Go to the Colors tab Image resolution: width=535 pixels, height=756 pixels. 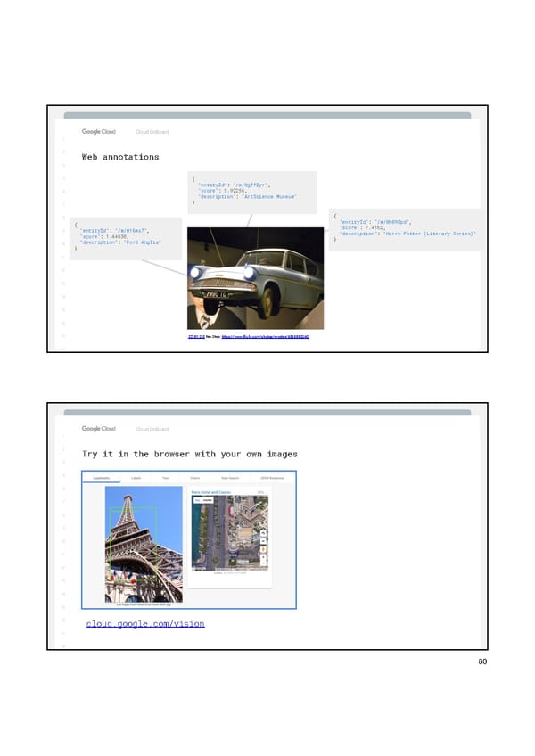(195, 479)
